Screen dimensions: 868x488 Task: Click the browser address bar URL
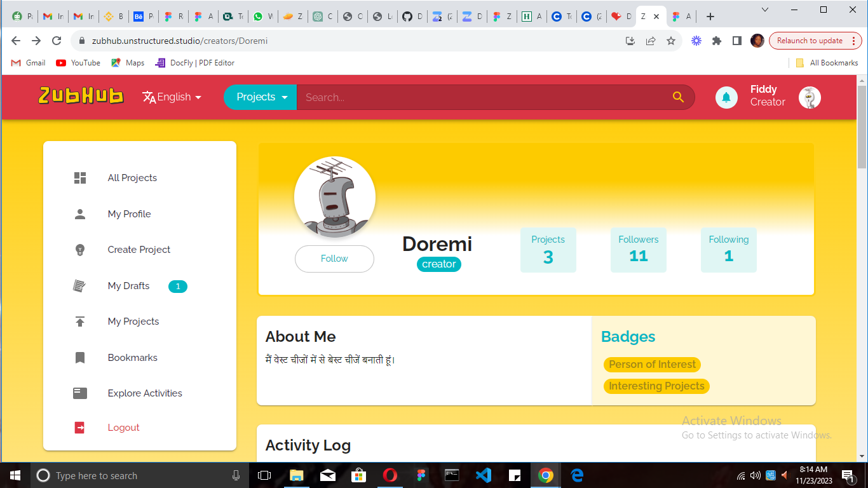click(x=180, y=41)
